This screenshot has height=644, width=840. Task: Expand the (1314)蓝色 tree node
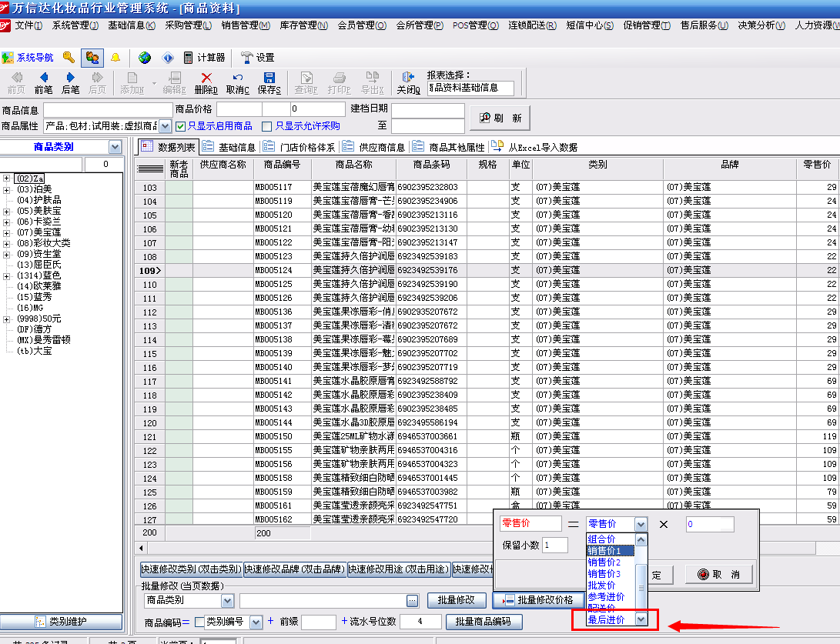click(x=6, y=275)
